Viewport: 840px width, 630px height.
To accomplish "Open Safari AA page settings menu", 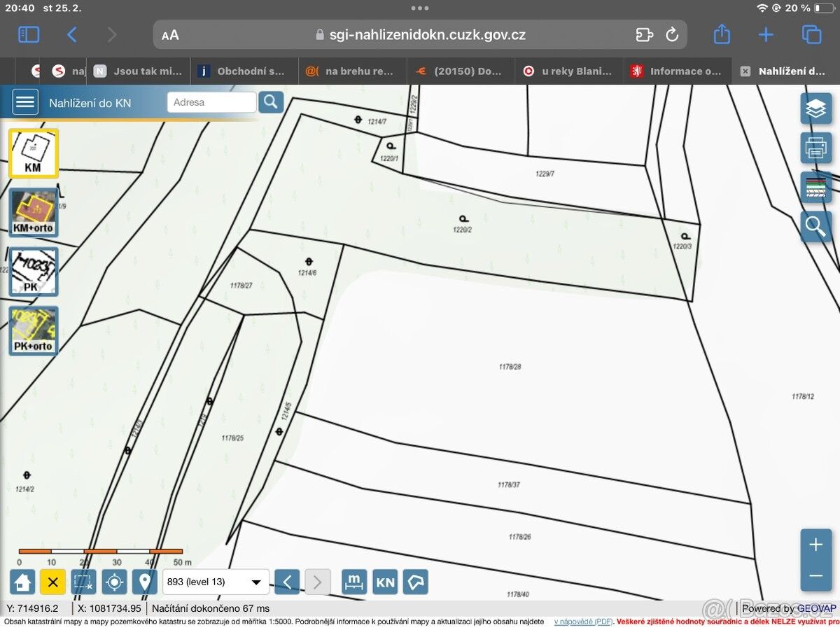I will 170,35.
